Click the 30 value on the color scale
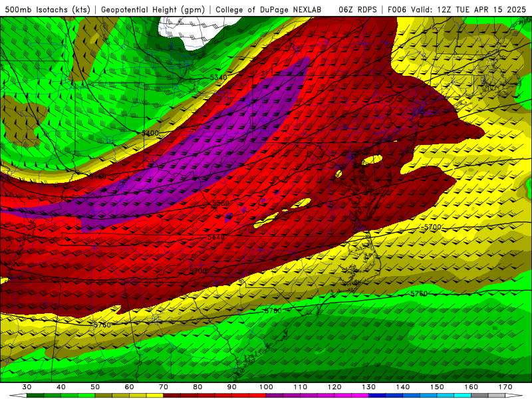This screenshot has width=532, height=399. pos(27,387)
